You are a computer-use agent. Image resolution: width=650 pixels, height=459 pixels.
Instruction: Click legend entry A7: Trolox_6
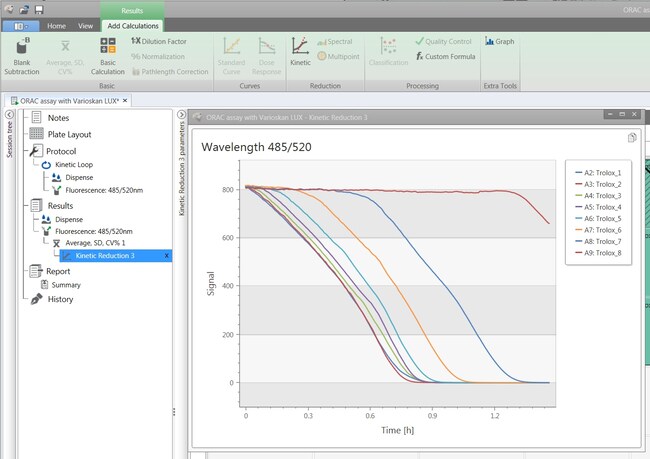click(598, 230)
